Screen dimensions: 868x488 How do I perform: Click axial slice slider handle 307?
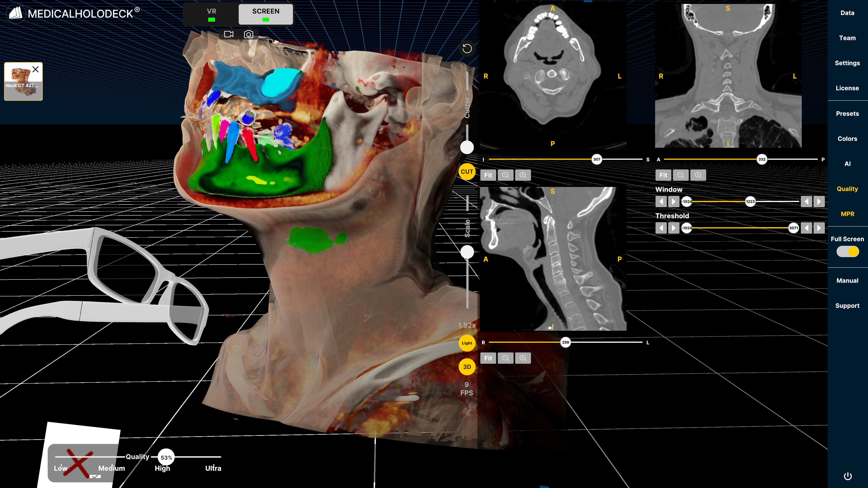pyautogui.click(x=597, y=159)
